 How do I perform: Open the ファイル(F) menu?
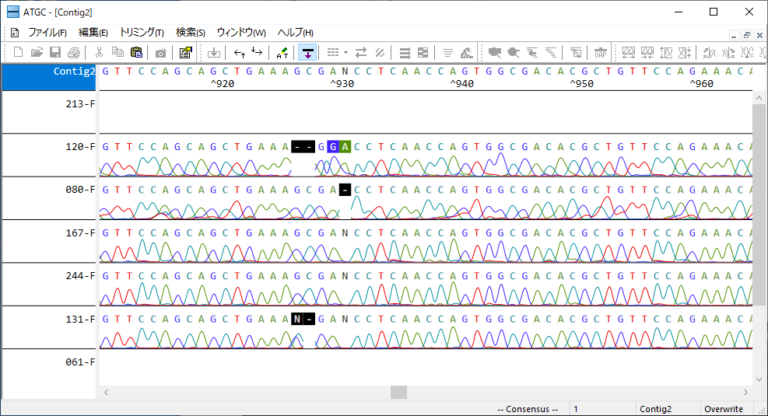click(x=47, y=32)
